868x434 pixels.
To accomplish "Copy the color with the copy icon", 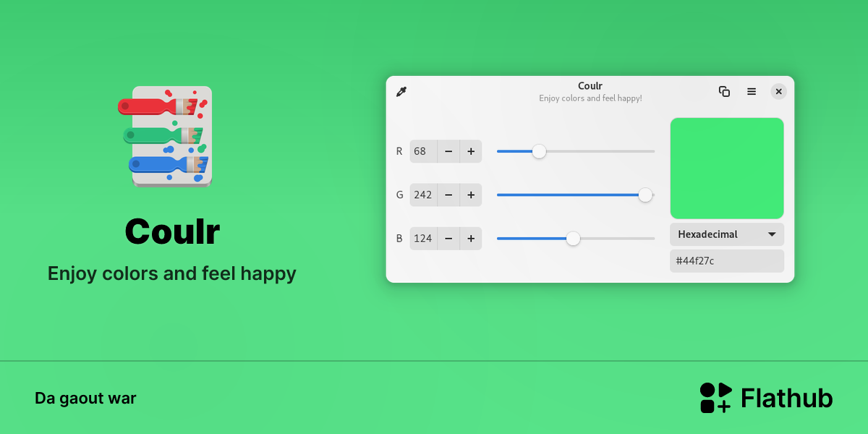I will [724, 91].
